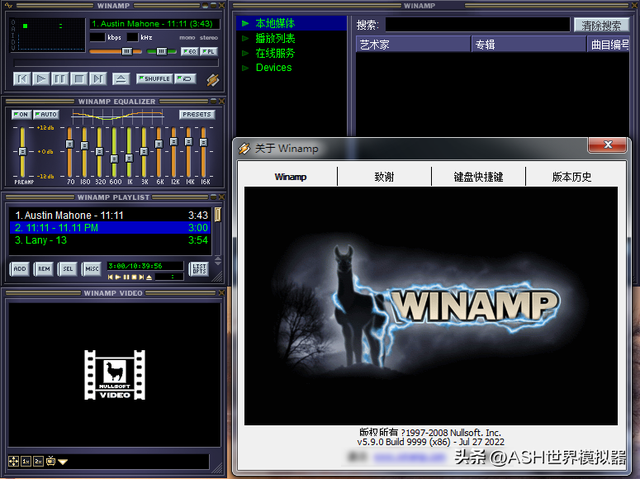The height and width of the screenshot is (479, 640).
Task: Click fullscreen icon in video window
Action: 13,461
